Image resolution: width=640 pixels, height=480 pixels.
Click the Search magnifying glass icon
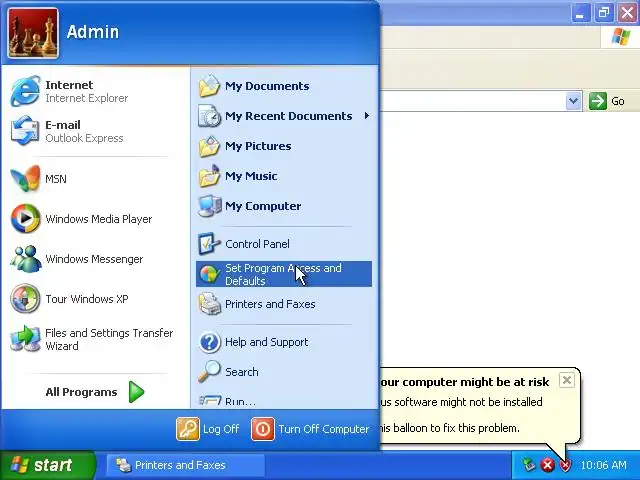coord(209,371)
